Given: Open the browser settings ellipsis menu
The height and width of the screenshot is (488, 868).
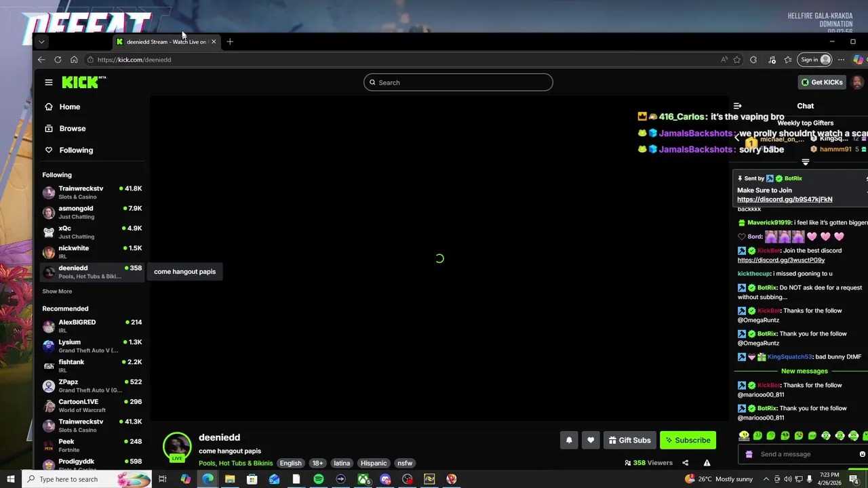Looking at the screenshot, I should [842, 60].
